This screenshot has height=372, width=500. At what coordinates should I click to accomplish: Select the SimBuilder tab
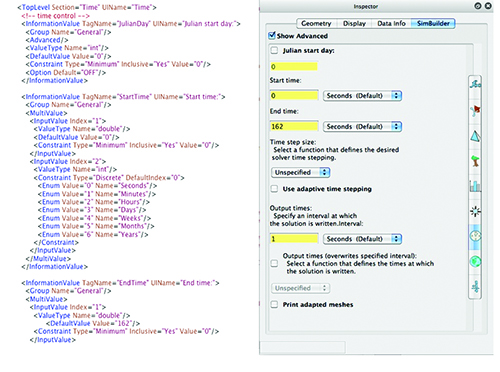pos(433,23)
